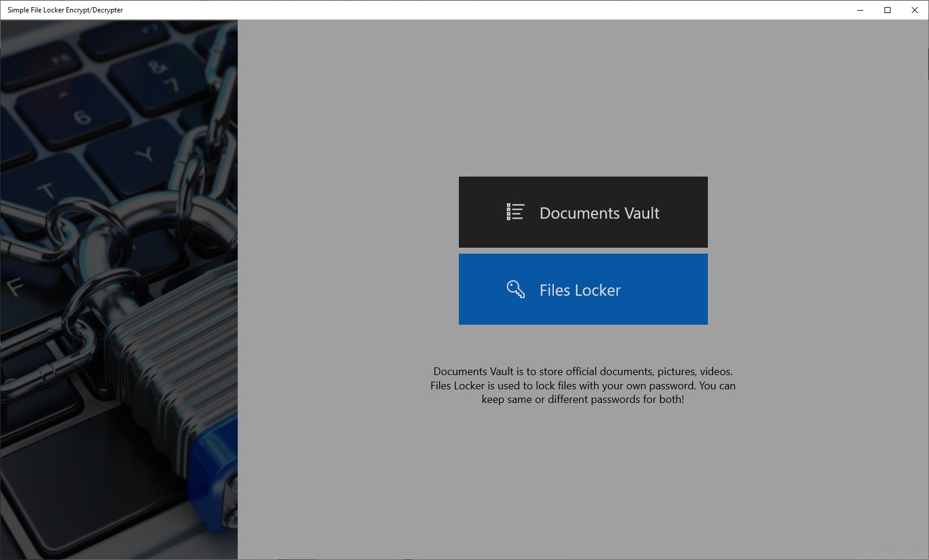This screenshot has width=929, height=560.
Task: Click the key icon on Files Locker
Action: 515,289
